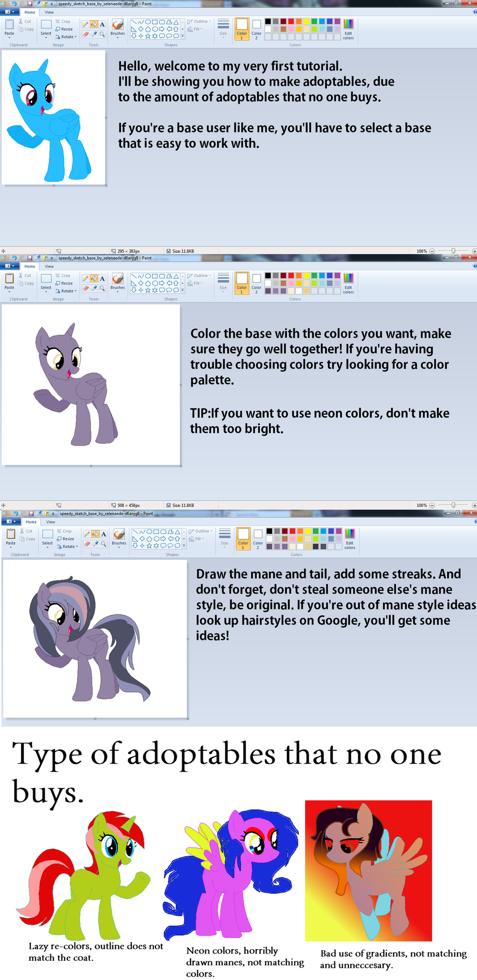Pick the yellow swatch in middle Paint window
Image resolution: width=477 pixels, height=980 pixels.
(307, 276)
